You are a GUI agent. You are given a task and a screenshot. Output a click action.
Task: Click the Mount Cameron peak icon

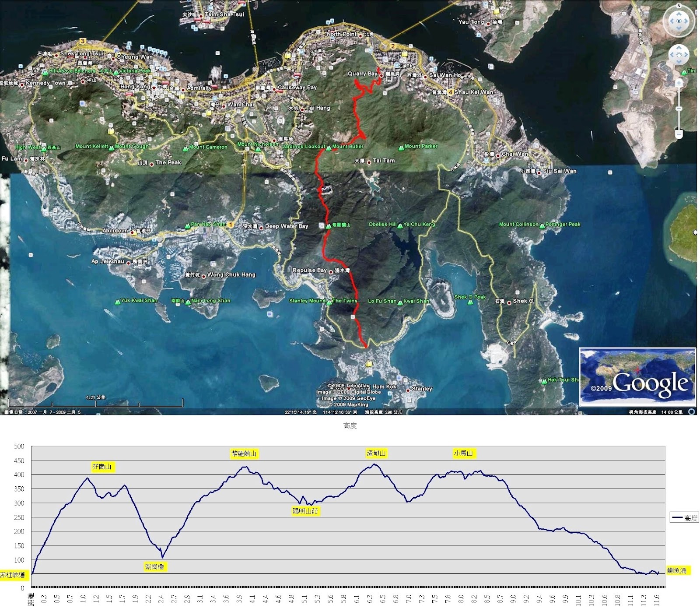[x=185, y=148]
